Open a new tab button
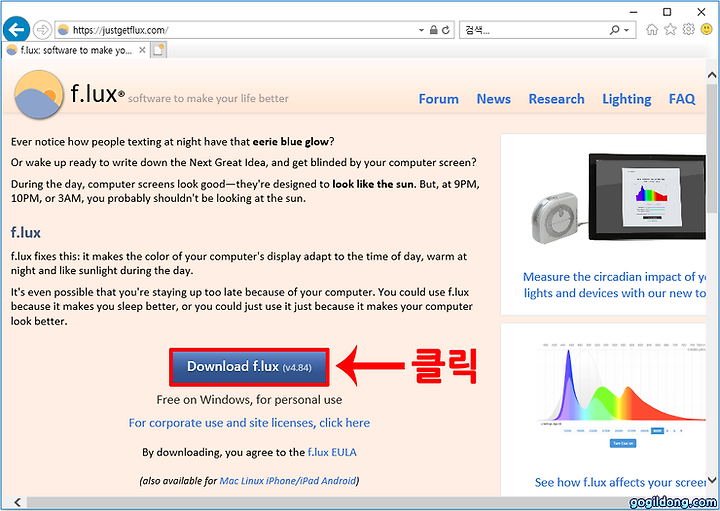This screenshot has width=720, height=511. pos(158,50)
